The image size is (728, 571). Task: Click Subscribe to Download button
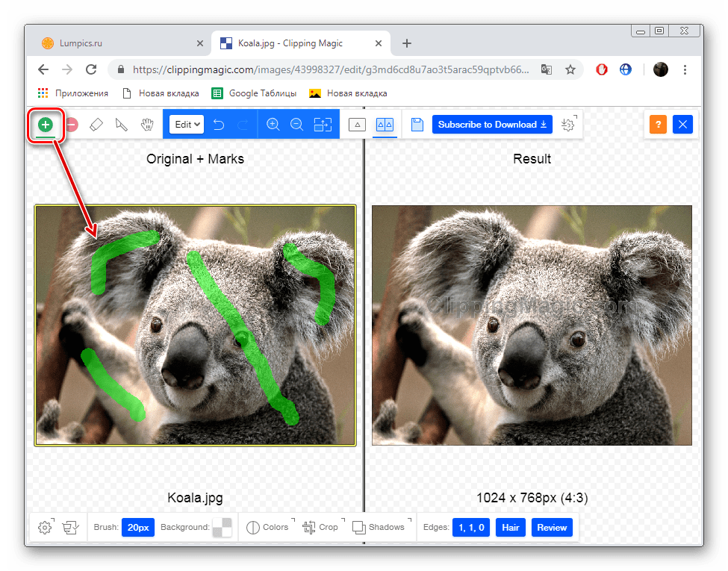coord(492,125)
